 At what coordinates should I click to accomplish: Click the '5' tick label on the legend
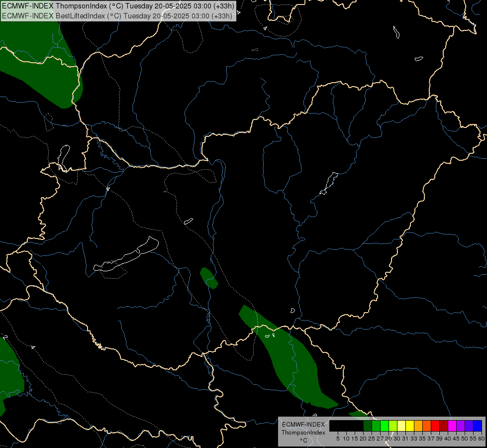(338, 439)
